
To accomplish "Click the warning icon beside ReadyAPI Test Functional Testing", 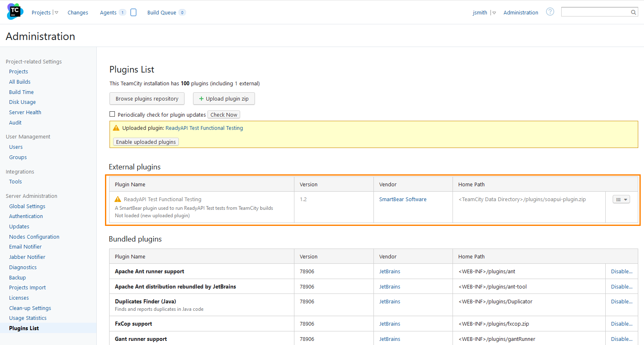I will (118, 199).
